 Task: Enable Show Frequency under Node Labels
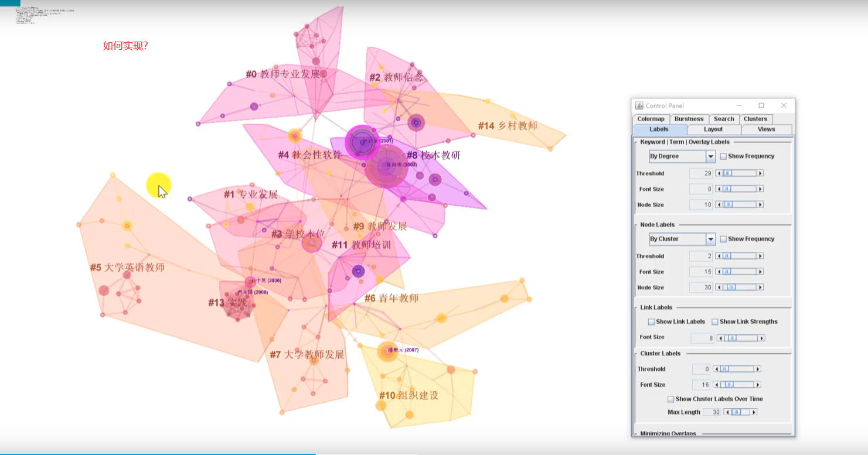coord(723,239)
